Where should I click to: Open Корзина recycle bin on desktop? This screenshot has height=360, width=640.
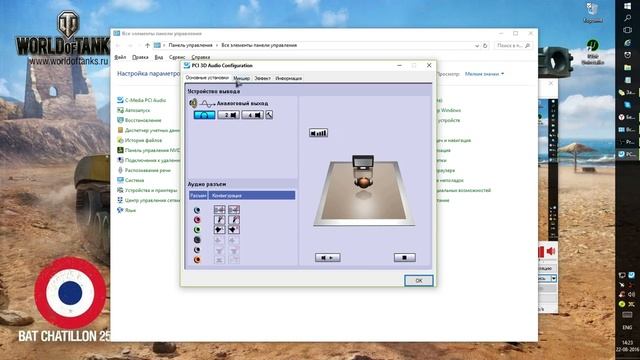(592, 12)
